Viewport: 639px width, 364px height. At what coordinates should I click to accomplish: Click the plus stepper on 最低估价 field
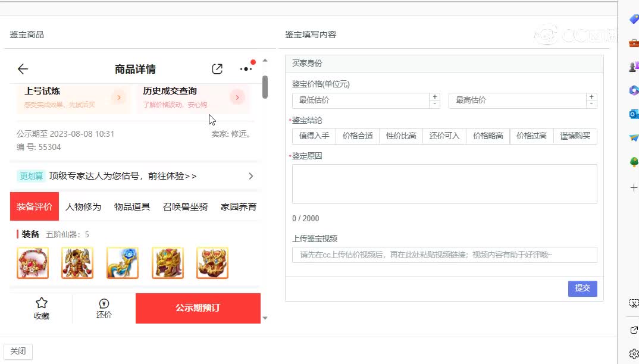coord(434,96)
